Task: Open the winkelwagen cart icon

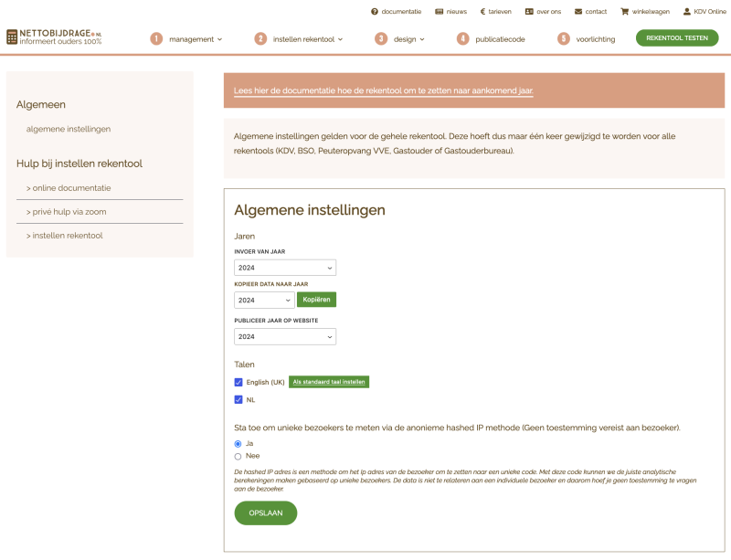Action: (625, 12)
